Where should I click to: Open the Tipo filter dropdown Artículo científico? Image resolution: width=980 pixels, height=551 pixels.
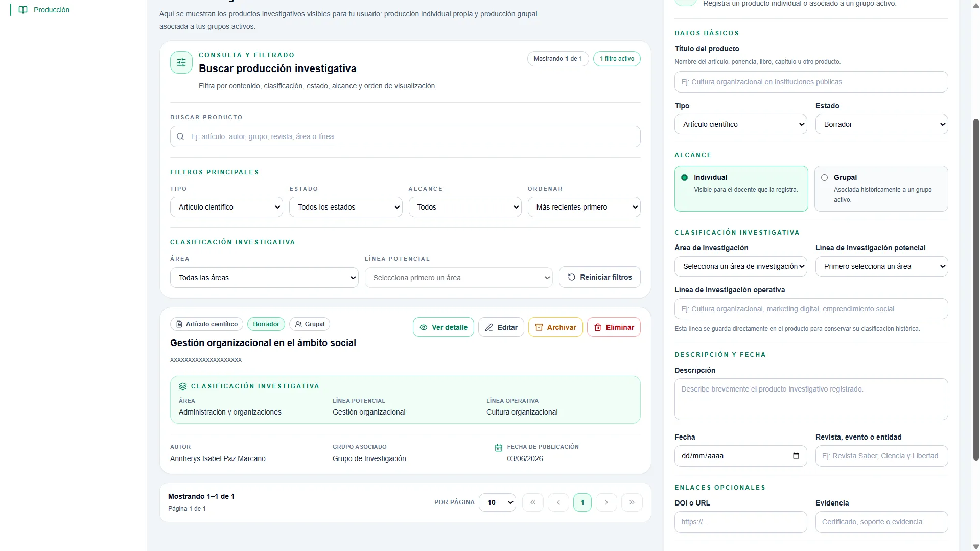pyautogui.click(x=226, y=207)
